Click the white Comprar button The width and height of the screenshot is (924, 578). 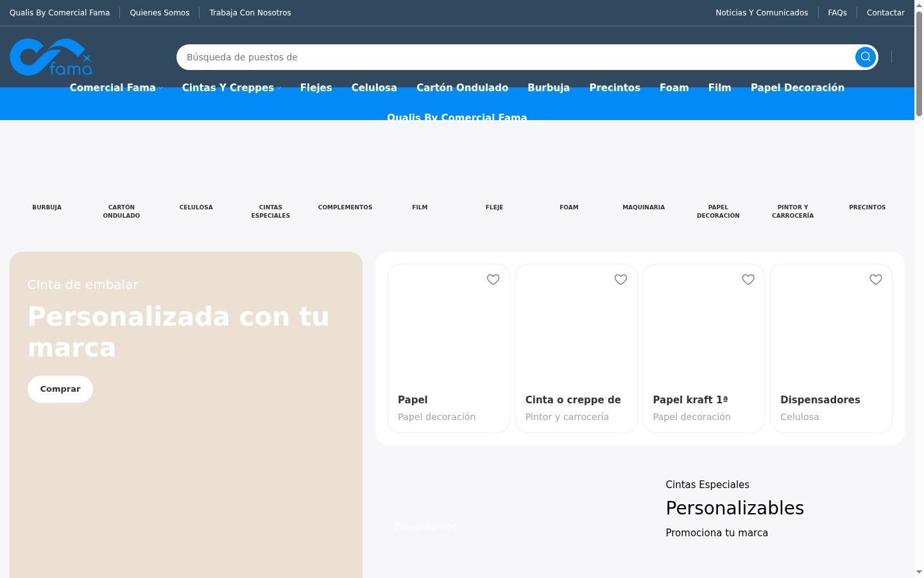pos(60,389)
